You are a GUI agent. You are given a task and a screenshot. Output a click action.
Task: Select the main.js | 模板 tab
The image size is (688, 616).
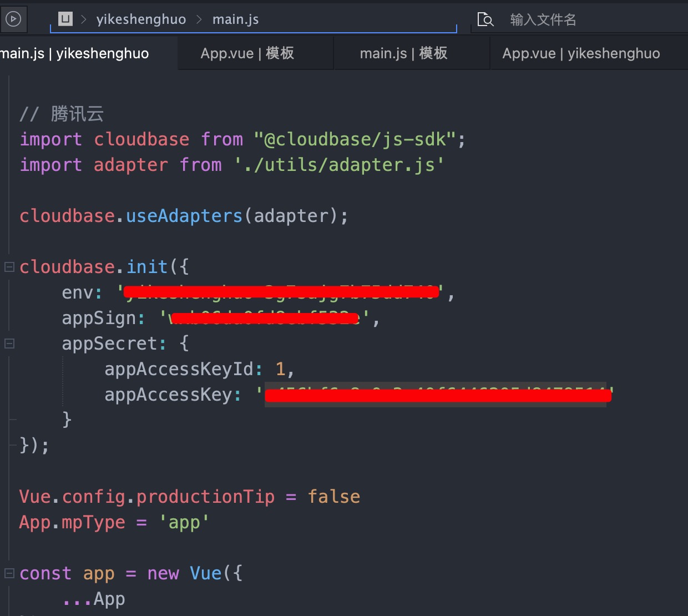(403, 53)
